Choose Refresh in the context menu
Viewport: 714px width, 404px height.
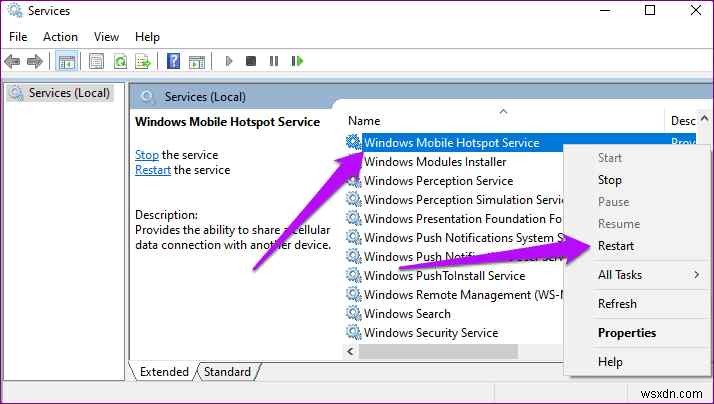click(617, 304)
